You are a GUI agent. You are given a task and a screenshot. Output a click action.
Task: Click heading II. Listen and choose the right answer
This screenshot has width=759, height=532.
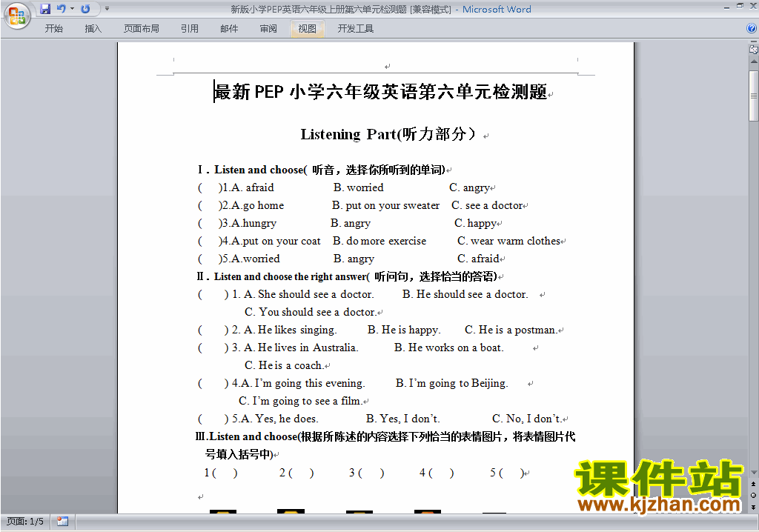click(x=347, y=276)
